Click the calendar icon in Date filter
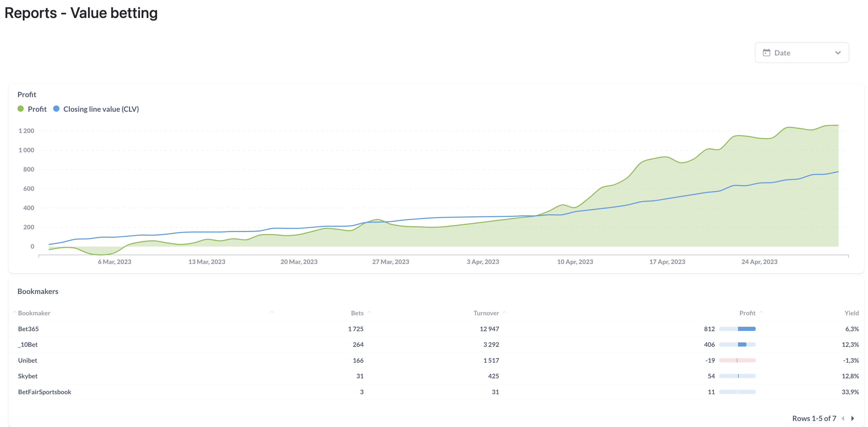This screenshot has width=868, height=427. tap(766, 53)
